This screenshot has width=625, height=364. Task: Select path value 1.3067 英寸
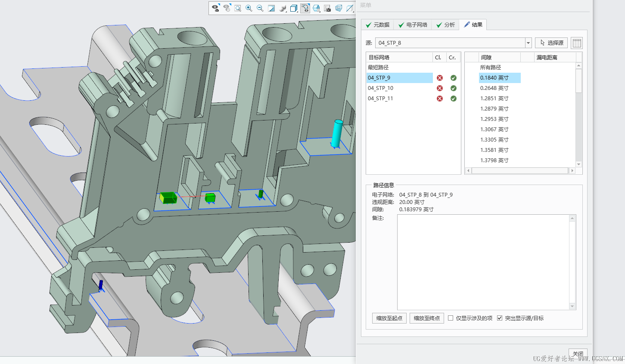(494, 130)
